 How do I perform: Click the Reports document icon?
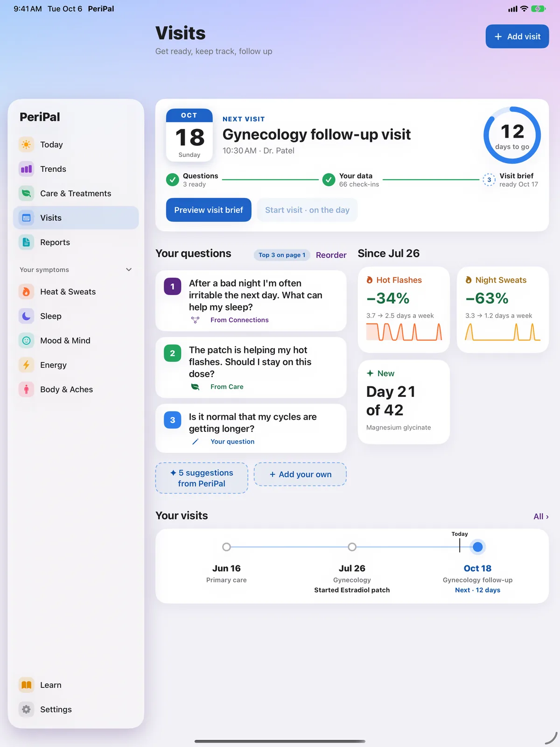[x=27, y=242]
